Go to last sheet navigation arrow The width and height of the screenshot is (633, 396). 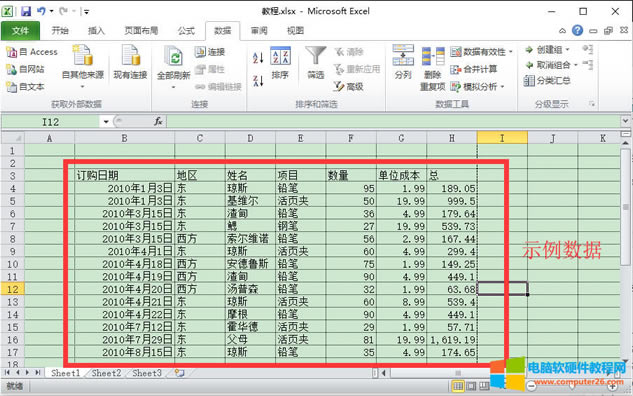coord(38,373)
